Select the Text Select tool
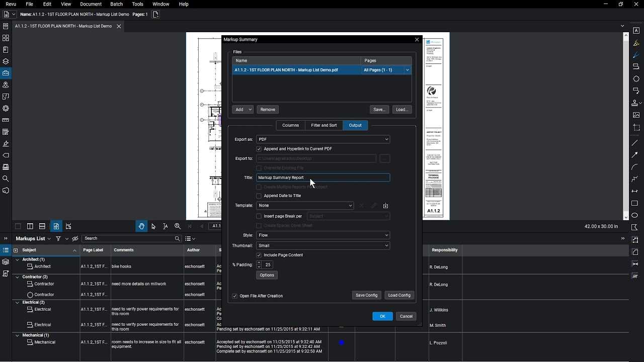The width and height of the screenshot is (644, 362). tap(166, 227)
